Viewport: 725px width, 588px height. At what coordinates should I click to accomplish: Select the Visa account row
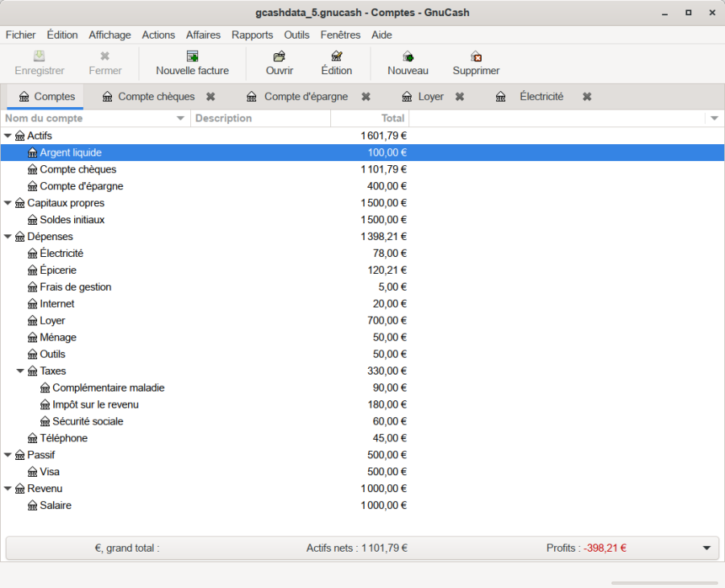tap(49, 472)
